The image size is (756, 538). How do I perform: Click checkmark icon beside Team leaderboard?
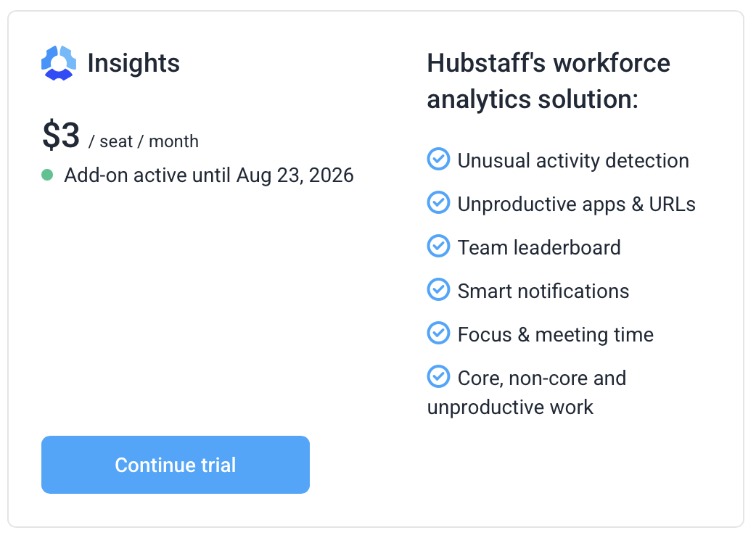438,246
